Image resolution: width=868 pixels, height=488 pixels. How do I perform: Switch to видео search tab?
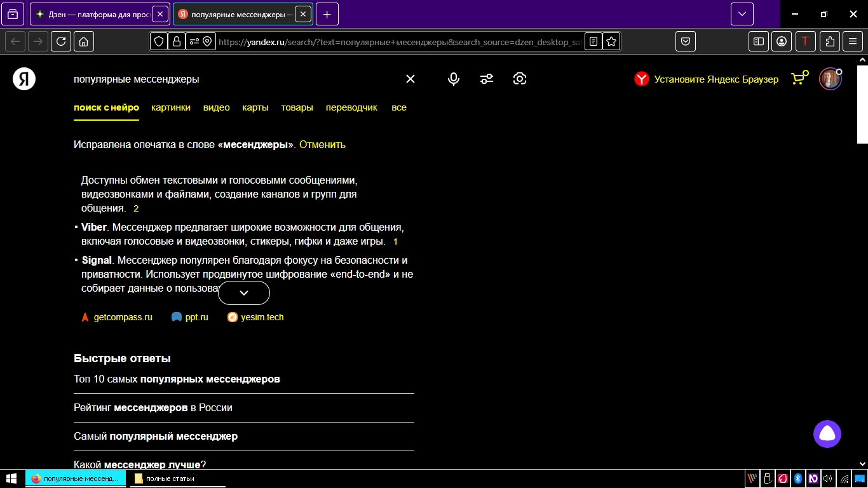point(217,107)
